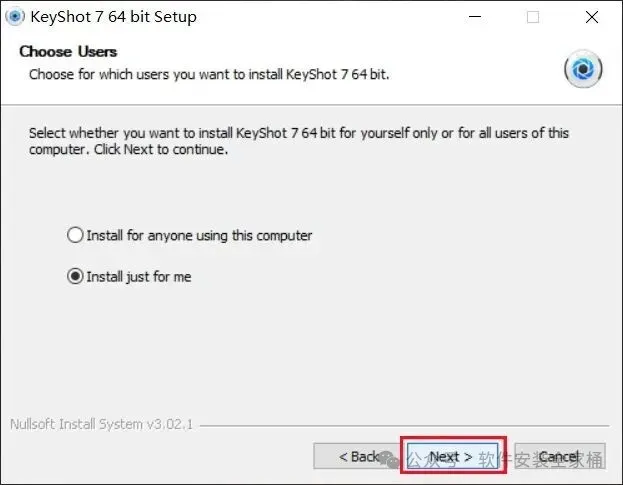Select the Install for anyone radio button
623x485 pixels.
pos(75,235)
